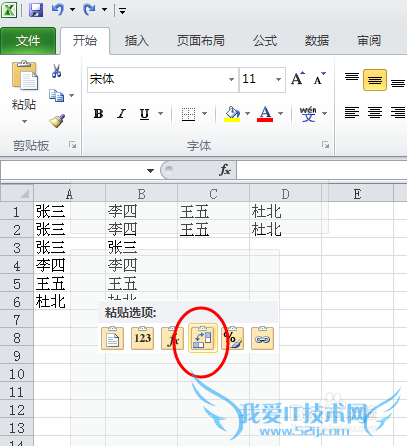Align text right

[x=398, y=112]
